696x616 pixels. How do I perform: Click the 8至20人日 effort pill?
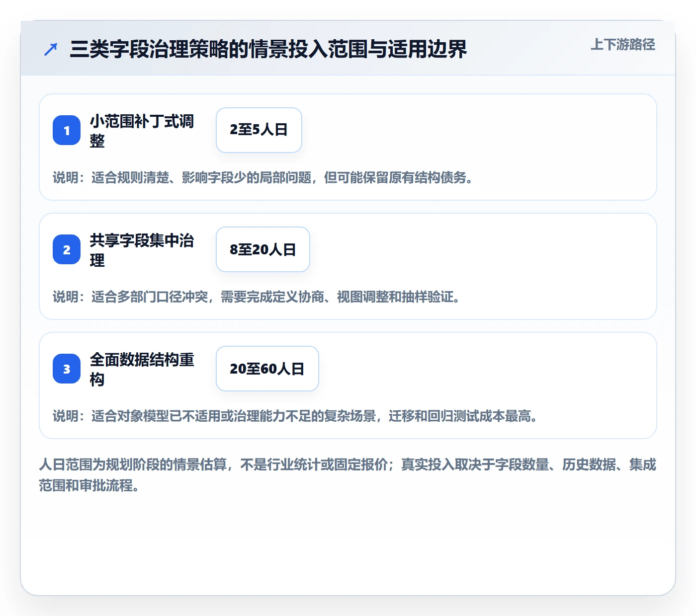tap(263, 249)
